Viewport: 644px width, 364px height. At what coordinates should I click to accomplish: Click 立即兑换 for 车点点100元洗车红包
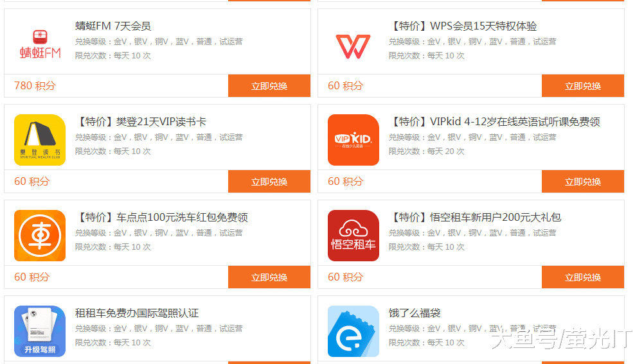pyautogui.click(x=269, y=277)
